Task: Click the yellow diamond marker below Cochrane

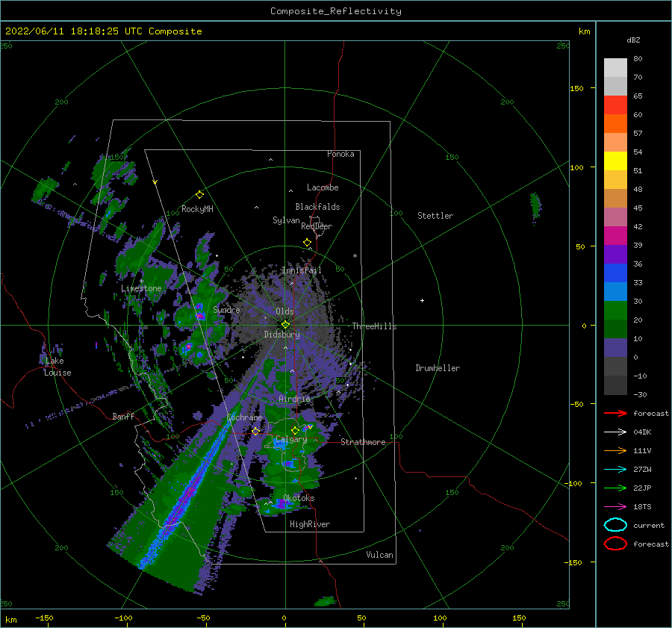Action: [x=256, y=432]
